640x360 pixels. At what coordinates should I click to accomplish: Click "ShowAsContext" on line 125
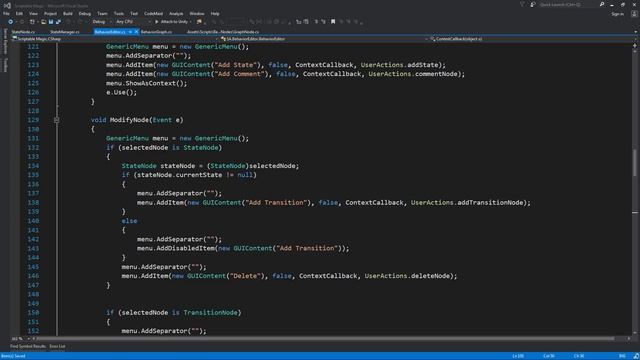tap(151, 83)
